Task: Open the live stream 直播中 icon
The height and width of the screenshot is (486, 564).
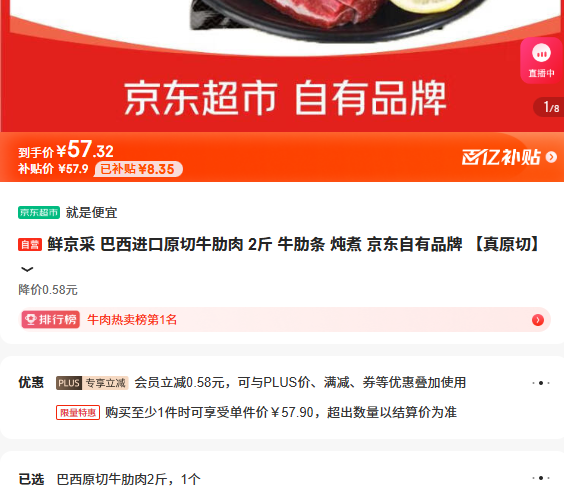Action: (x=541, y=60)
